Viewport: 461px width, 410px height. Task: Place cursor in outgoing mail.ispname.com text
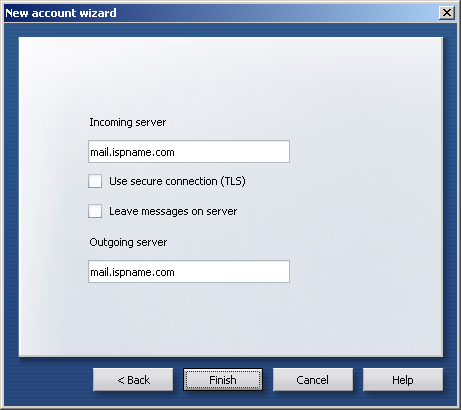point(132,272)
